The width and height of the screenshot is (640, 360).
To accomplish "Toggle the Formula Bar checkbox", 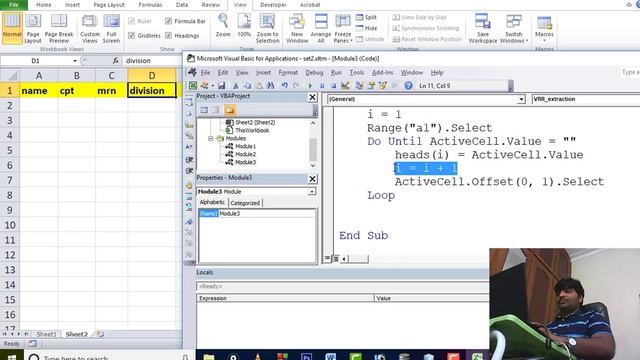I will pos(168,21).
